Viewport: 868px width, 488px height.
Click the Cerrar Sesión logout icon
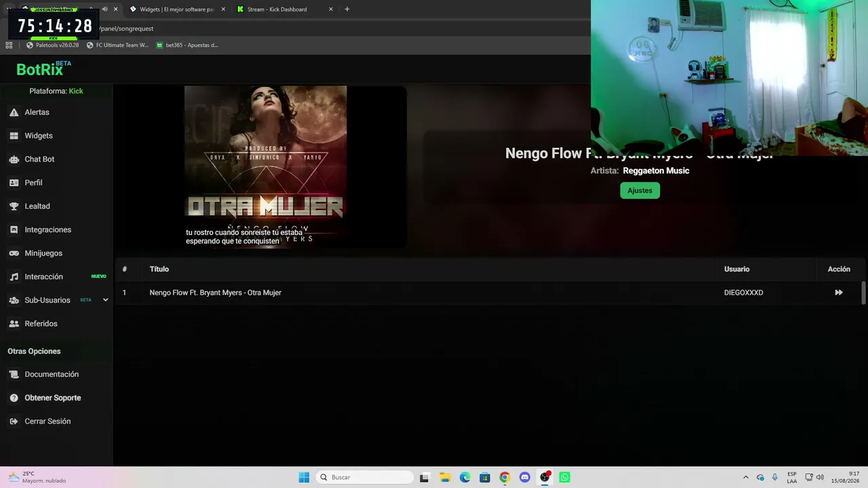14,422
